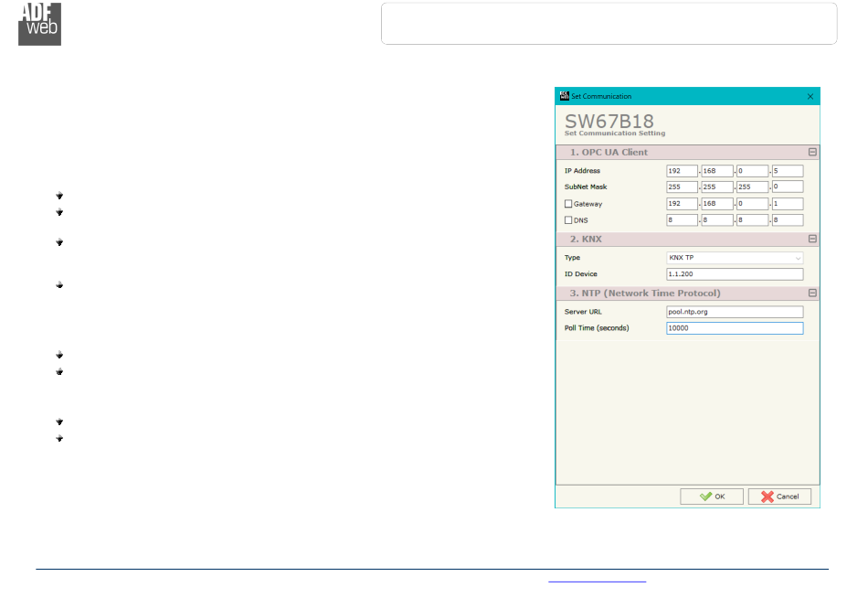
Task: Collapse the OPC UA Client section
Action: [x=812, y=152]
